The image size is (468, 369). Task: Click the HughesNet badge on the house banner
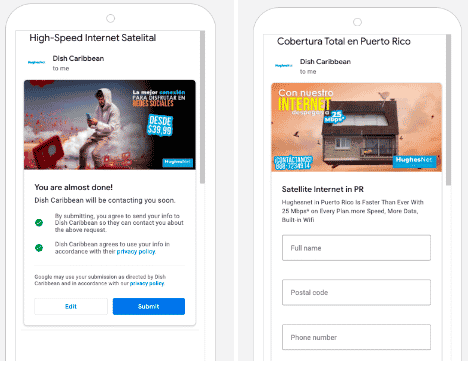point(414,161)
